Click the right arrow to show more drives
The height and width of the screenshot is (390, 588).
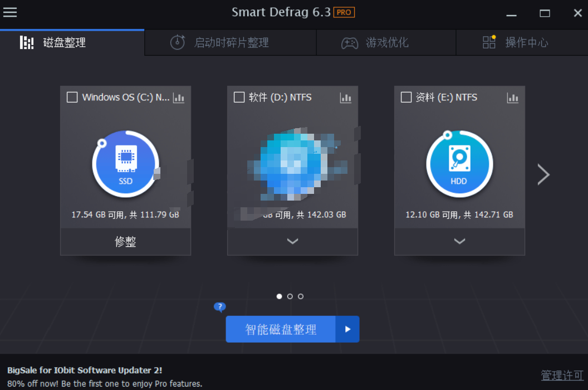coord(544,174)
